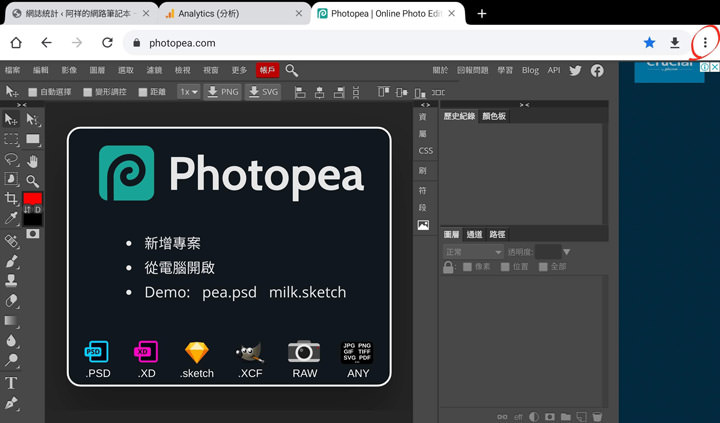Viewport: 720px width, 423px height.
Task: Click the search magnifier in the menu bar
Action: pyautogui.click(x=292, y=70)
